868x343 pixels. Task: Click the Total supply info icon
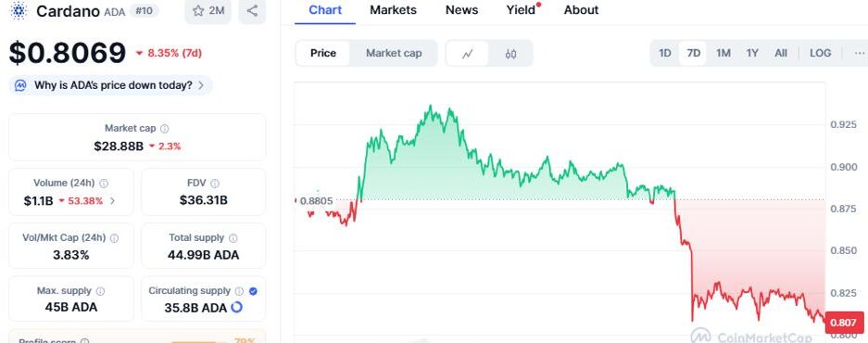[x=233, y=237]
